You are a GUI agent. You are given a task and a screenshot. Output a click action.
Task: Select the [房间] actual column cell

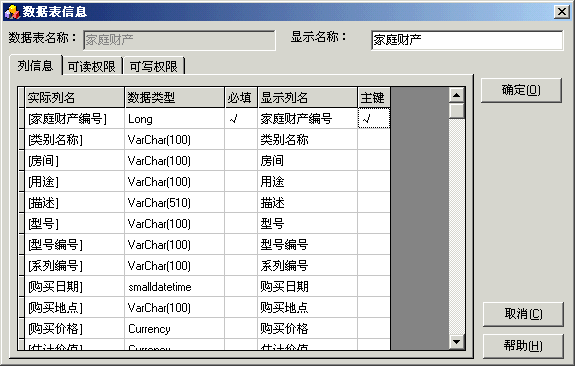tap(75, 160)
